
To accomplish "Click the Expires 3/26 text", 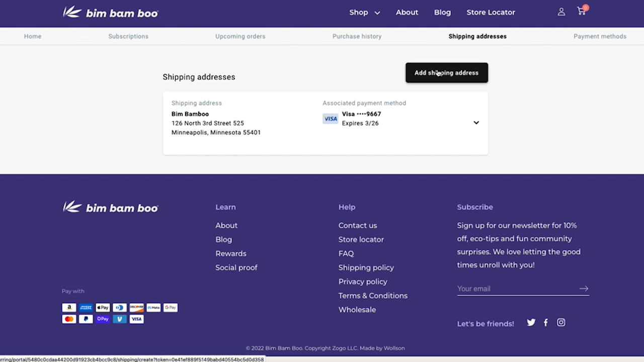I will (x=360, y=123).
